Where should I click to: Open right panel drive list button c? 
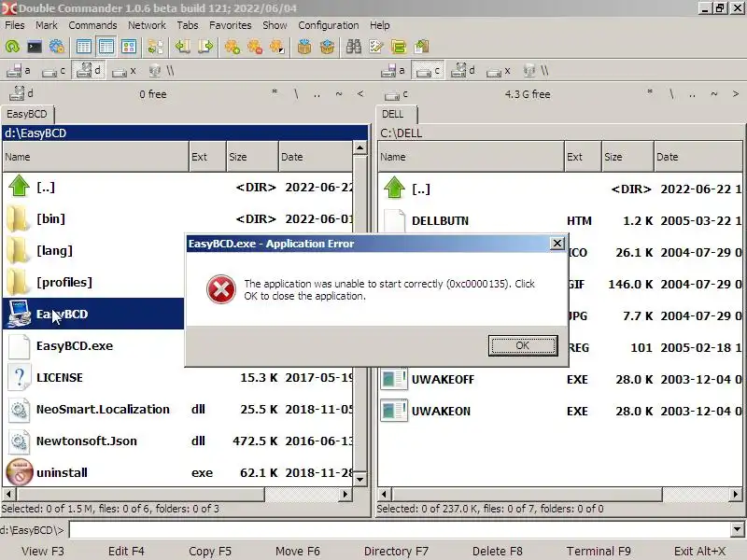tap(396, 94)
